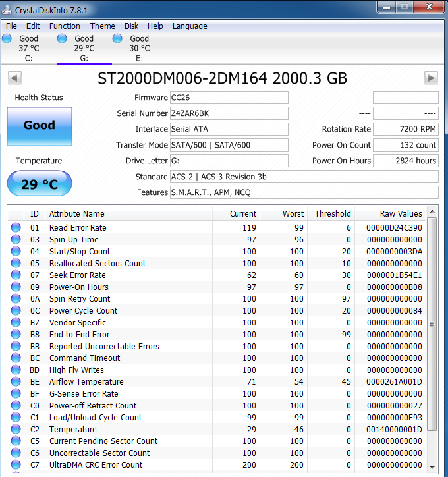This screenshot has height=477, width=448.
Task: Click status orb for Current Pending Sector Count
Action: click(16, 441)
